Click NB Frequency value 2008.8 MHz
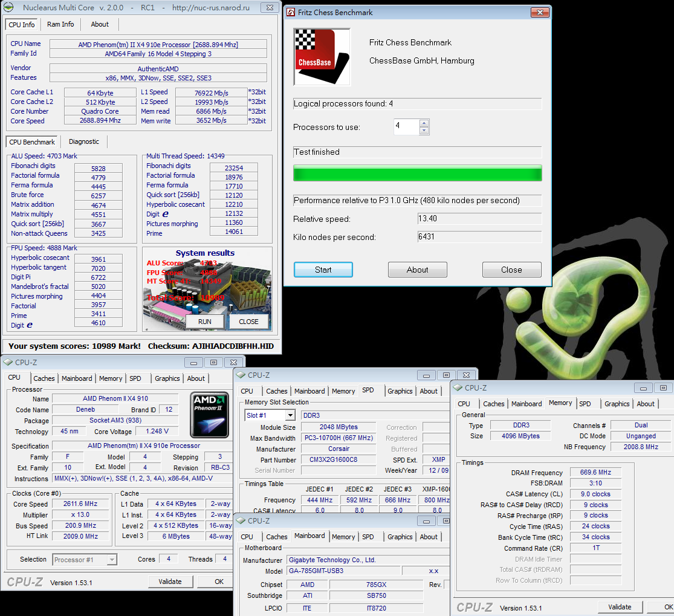Viewport: 674px width, 616px height. (641, 447)
